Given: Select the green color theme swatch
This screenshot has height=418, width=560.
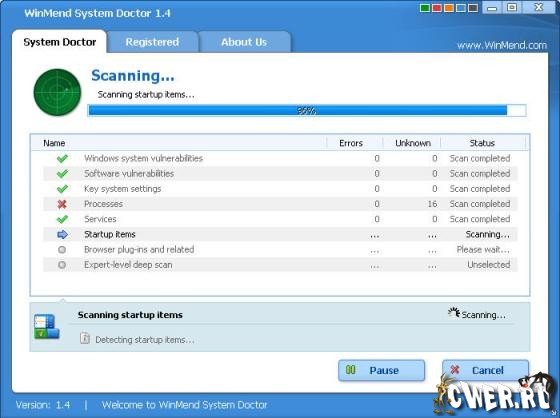Looking at the screenshot, I should (425, 8).
